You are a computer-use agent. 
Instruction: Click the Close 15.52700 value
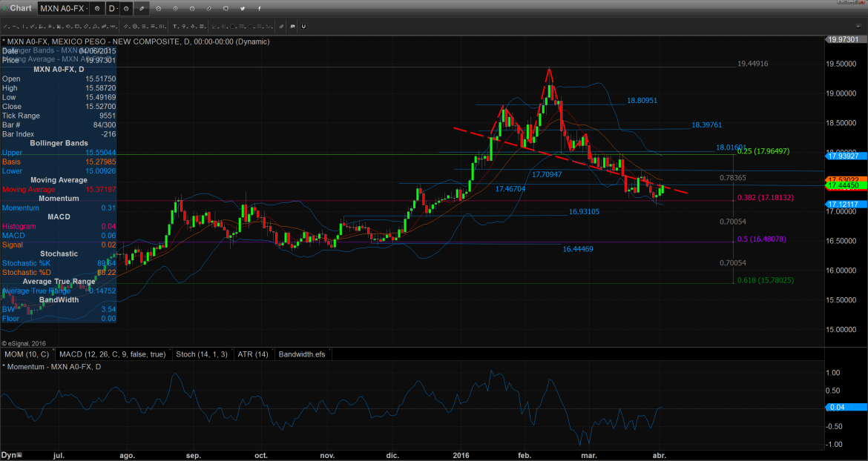click(x=100, y=106)
